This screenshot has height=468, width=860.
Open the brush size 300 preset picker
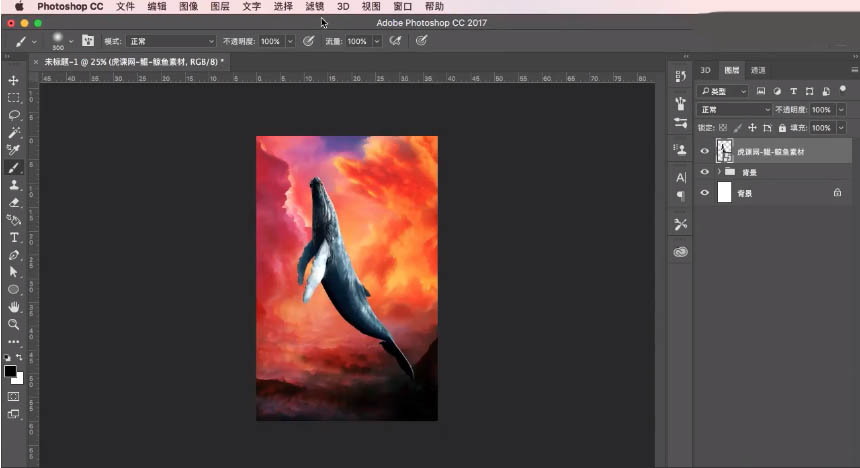[x=62, y=41]
